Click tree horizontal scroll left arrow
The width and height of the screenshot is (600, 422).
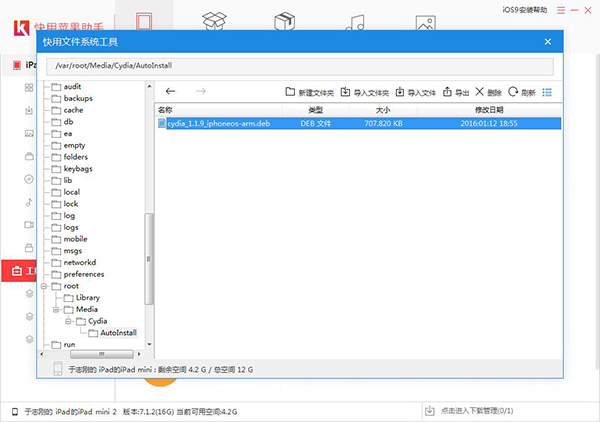42,354
